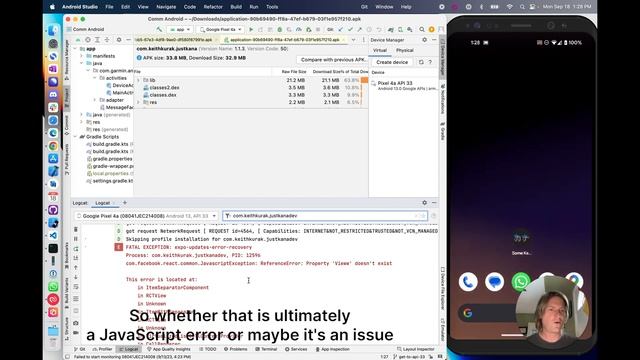Viewport: 640px width, 360px height.
Task: Open the Refactor menu
Action: (213, 7)
